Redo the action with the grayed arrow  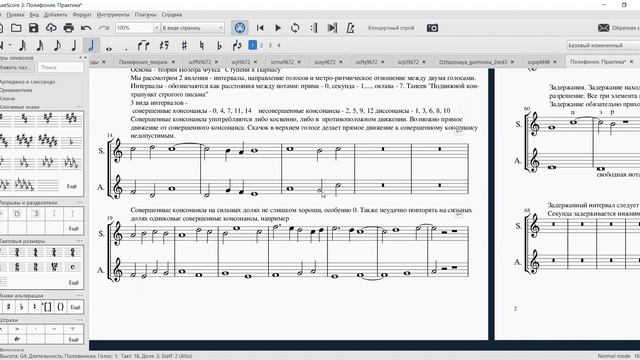pos(104,28)
